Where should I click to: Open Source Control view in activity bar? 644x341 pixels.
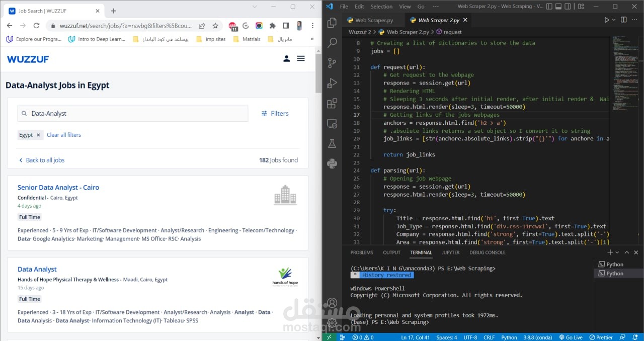point(332,63)
